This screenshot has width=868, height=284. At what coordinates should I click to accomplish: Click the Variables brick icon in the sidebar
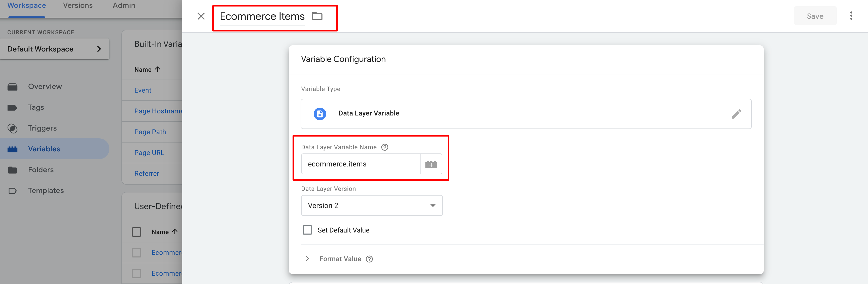click(13, 149)
